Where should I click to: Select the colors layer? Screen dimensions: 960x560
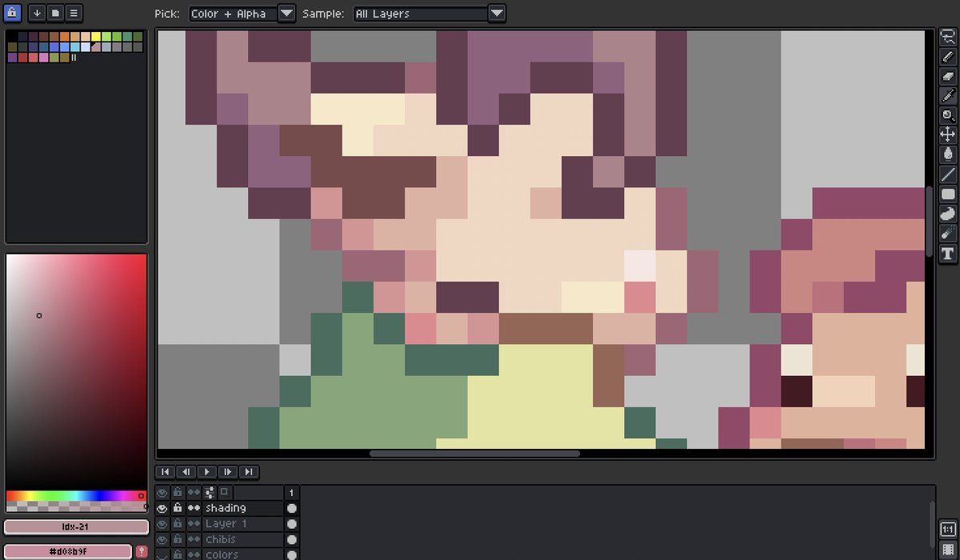243,554
